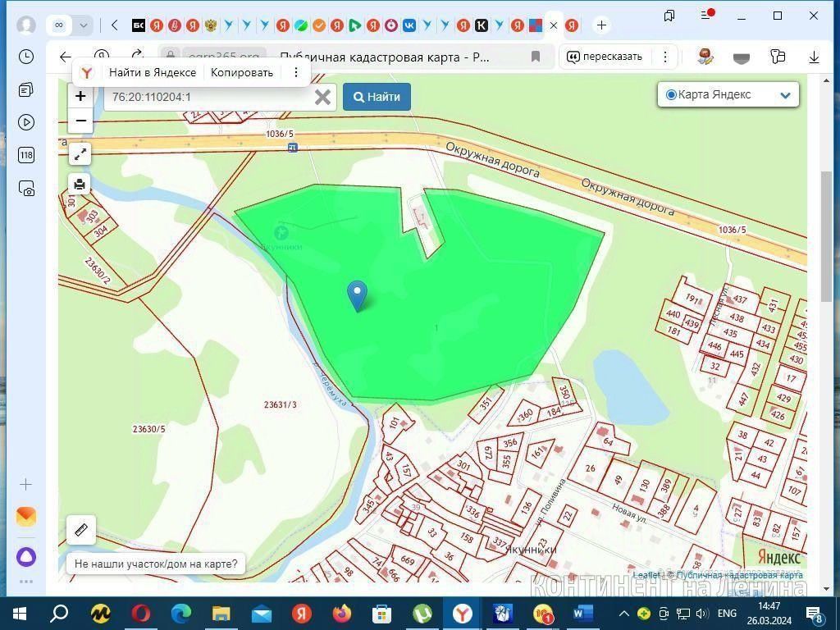Open the screenshot tool in sidebar
Screen dimensions: 840x630
(26, 188)
